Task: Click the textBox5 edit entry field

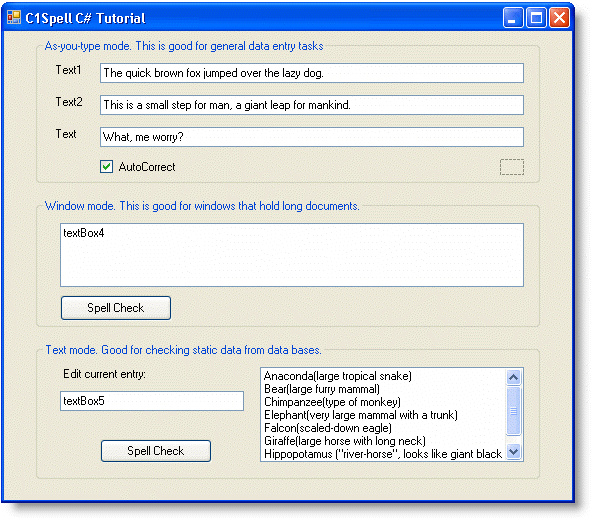Action: 152,401
